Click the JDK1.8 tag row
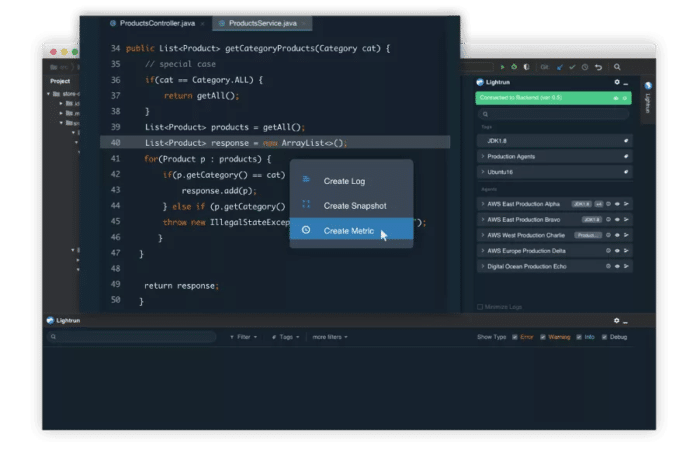Image resolution: width=700 pixels, height=464 pixels. pyautogui.click(x=554, y=141)
